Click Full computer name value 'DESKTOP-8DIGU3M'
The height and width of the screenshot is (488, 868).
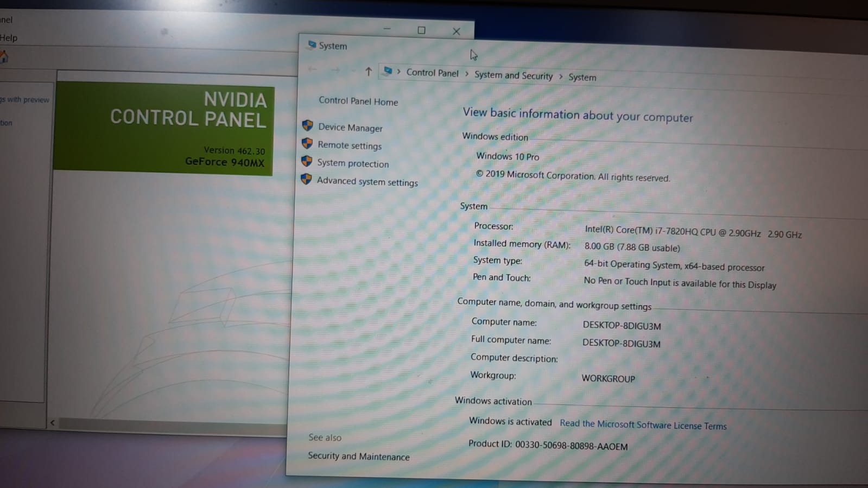pos(622,343)
